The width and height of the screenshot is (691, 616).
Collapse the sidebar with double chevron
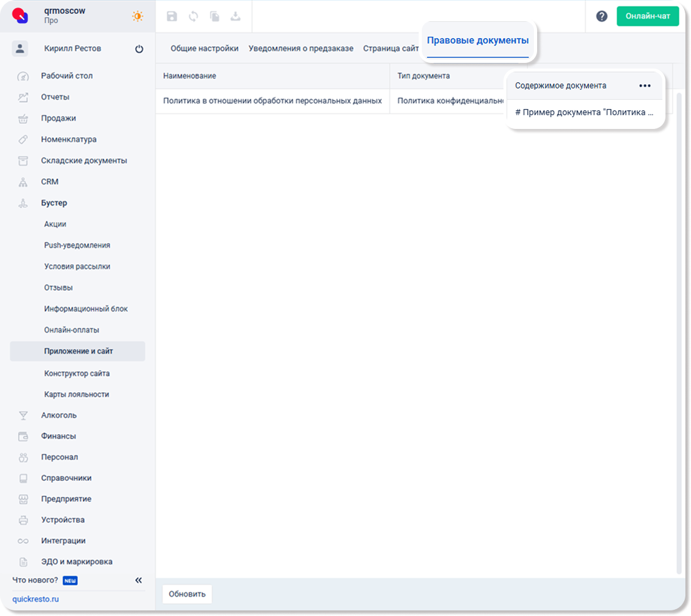point(138,580)
